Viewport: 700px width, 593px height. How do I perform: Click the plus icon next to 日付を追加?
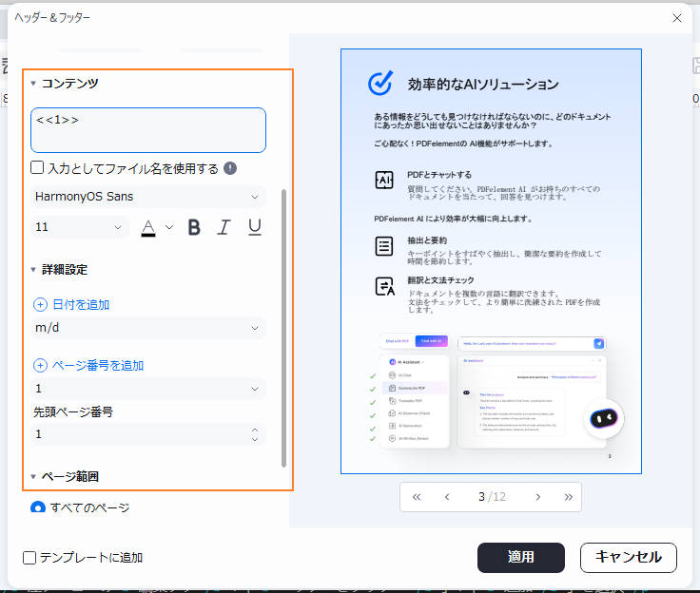(x=40, y=305)
